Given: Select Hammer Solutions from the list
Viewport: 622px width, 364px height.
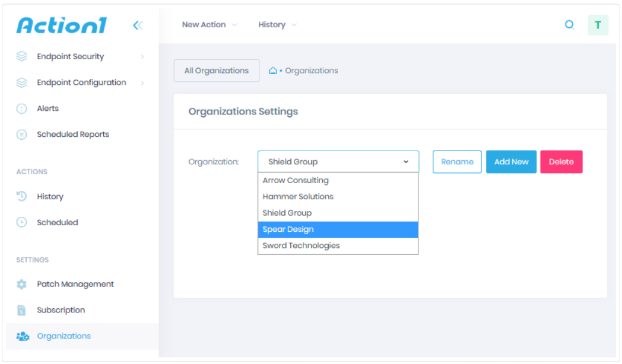Looking at the screenshot, I should [x=338, y=196].
